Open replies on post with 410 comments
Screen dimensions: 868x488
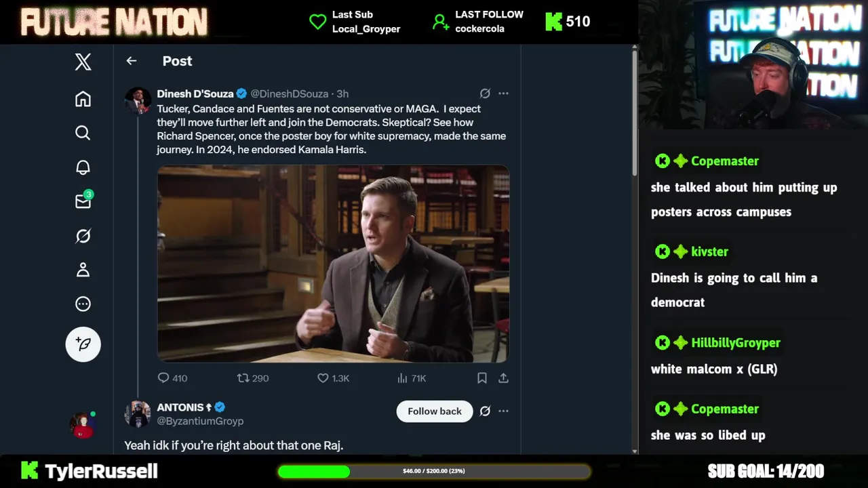[172, 378]
